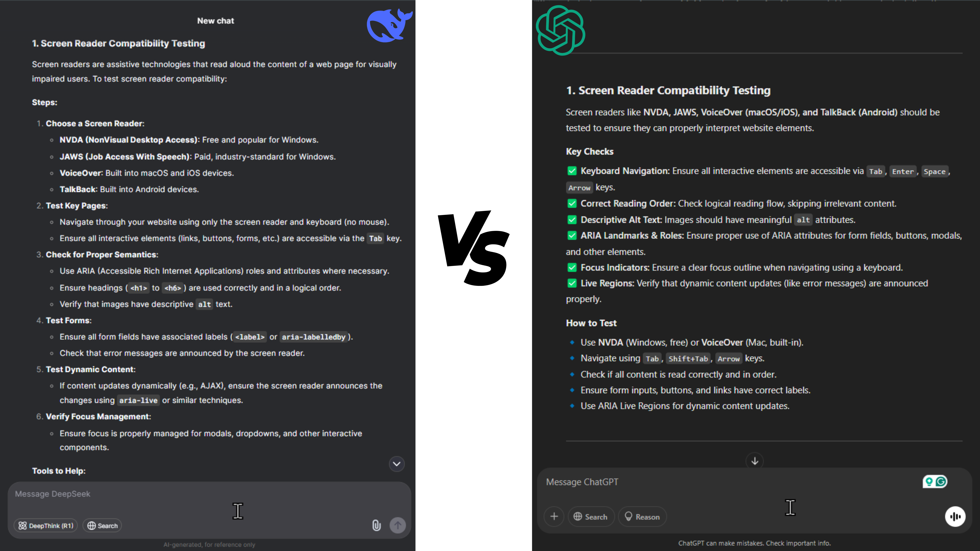Image resolution: width=980 pixels, height=551 pixels.
Task: Click the scroll-to-bottom arrow ChatGPT
Action: click(x=755, y=460)
